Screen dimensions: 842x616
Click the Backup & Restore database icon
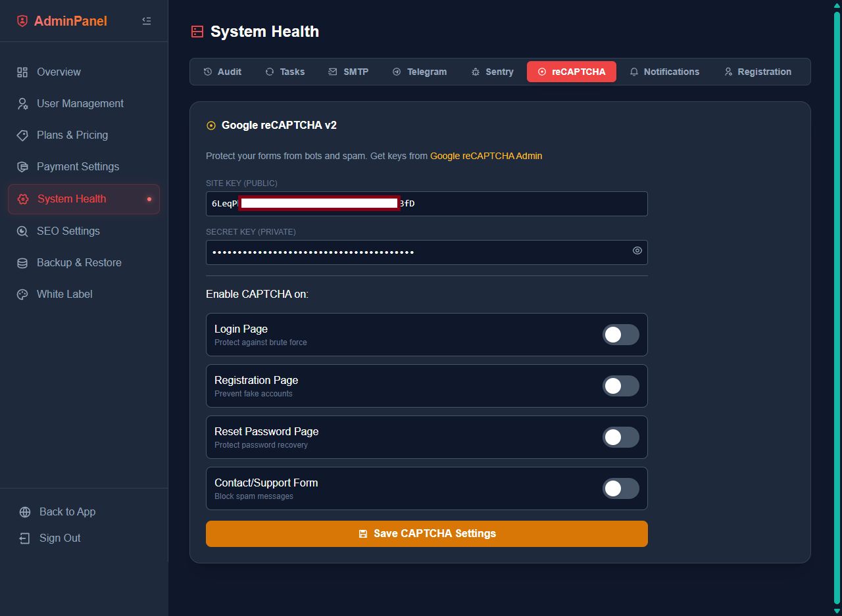22,263
